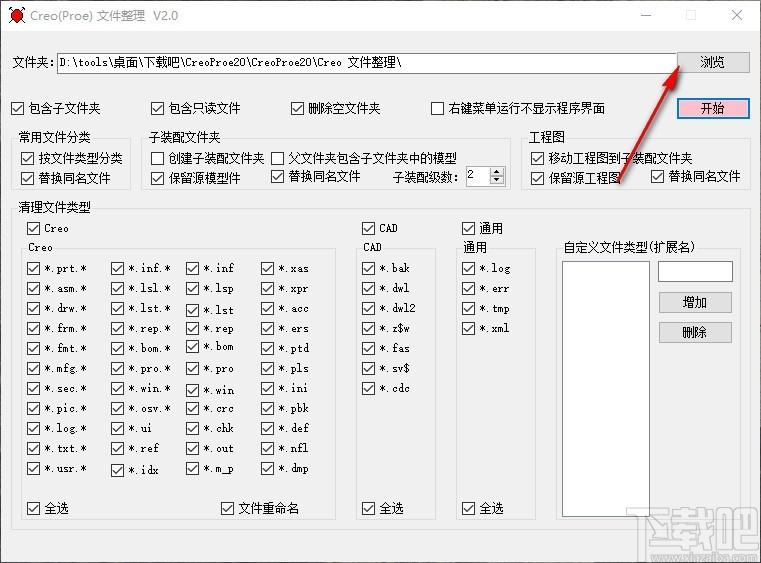
Task: Toggle 移动工程图到子装配文件夹 checkbox
Action: point(537,158)
